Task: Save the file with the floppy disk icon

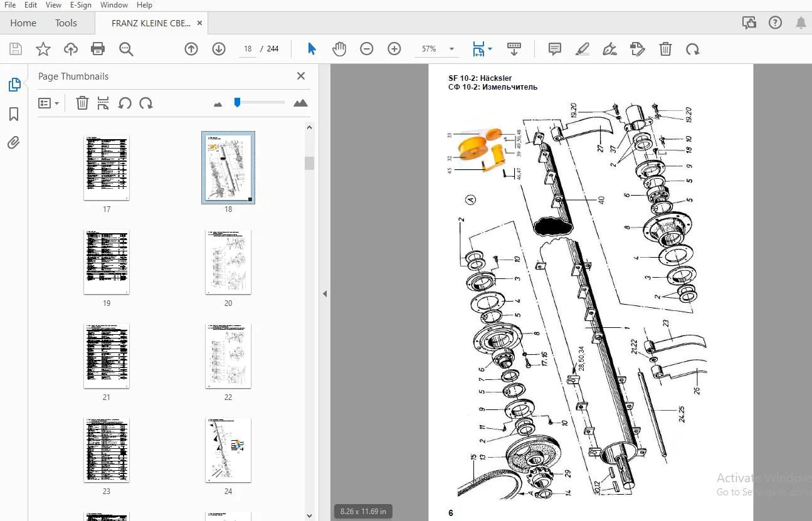Action: (16, 49)
